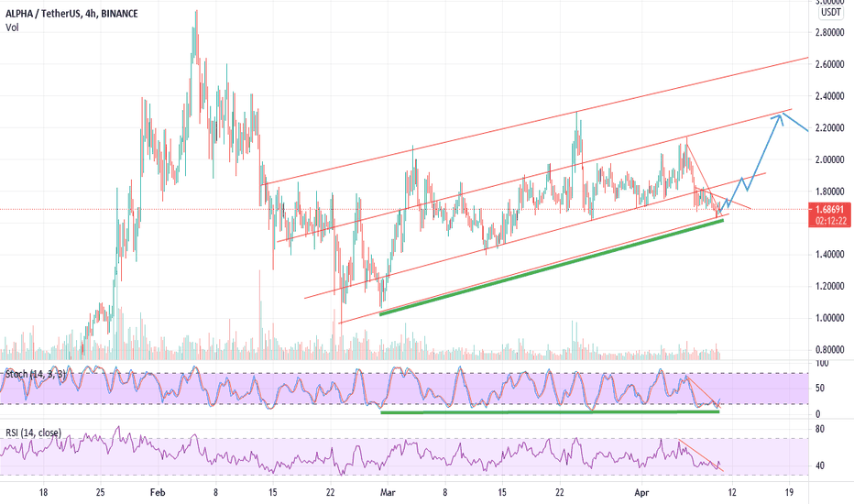Select the green horizontal line in Stoch pane
The image size is (854, 504).
coord(550,412)
